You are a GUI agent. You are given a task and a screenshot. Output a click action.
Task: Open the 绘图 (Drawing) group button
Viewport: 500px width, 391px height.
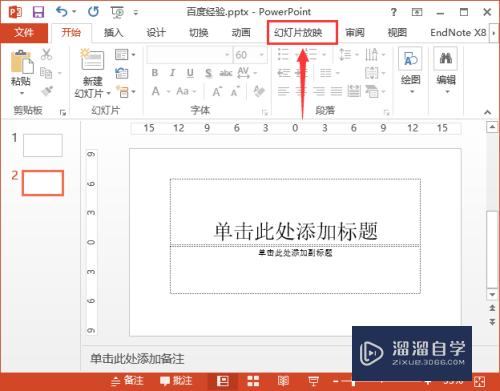pyautogui.click(x=410, y=71)
